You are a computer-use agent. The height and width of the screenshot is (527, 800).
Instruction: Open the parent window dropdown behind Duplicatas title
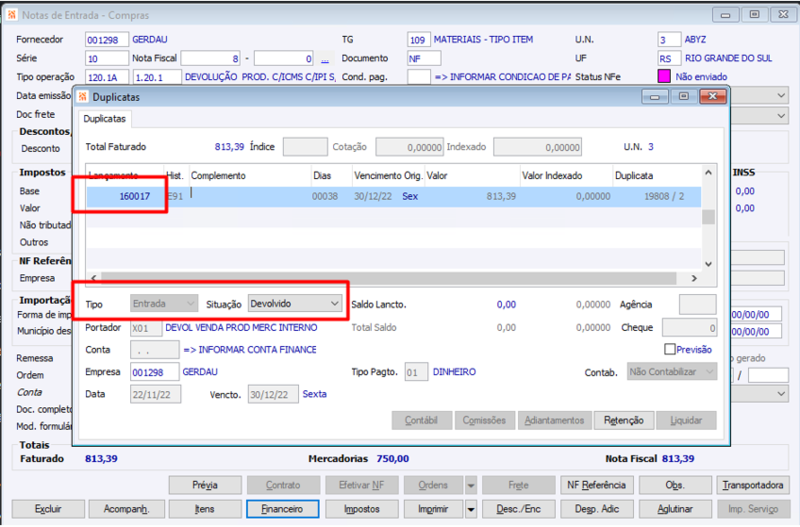pyautogui.click(x=781, y=96)
